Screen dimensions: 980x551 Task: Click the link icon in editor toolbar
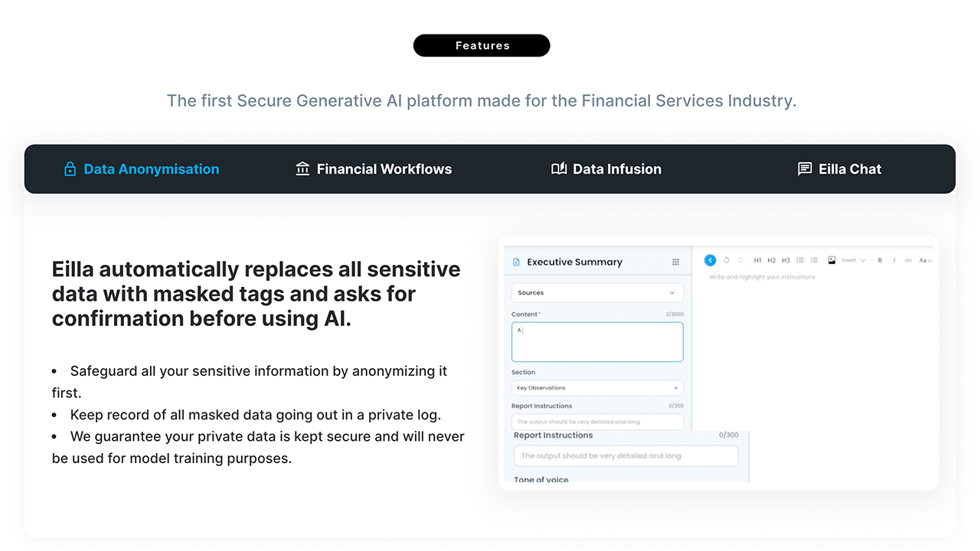coord(909,260)
